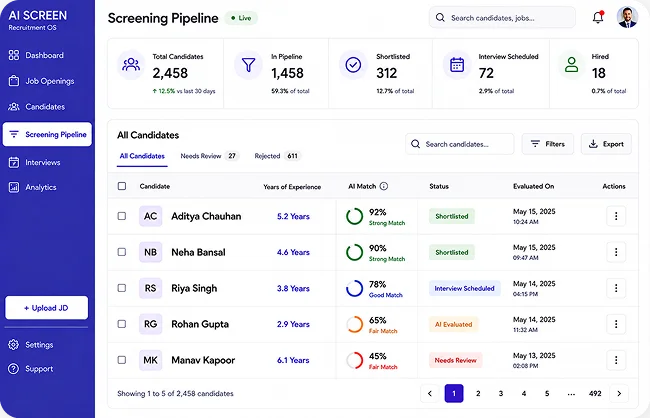Screen dimensions: 650x418
Task: Switch to the Needs Review tab
Action: tap(210, 156)
